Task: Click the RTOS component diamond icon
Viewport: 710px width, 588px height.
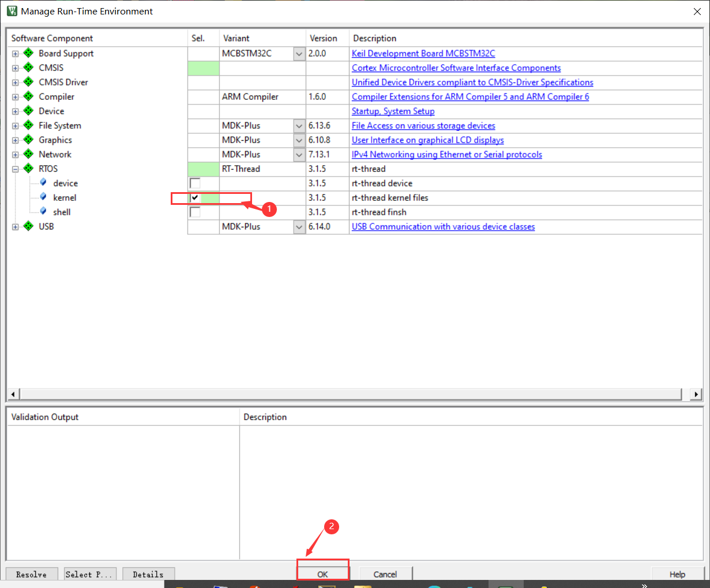Action: (28, 168)
